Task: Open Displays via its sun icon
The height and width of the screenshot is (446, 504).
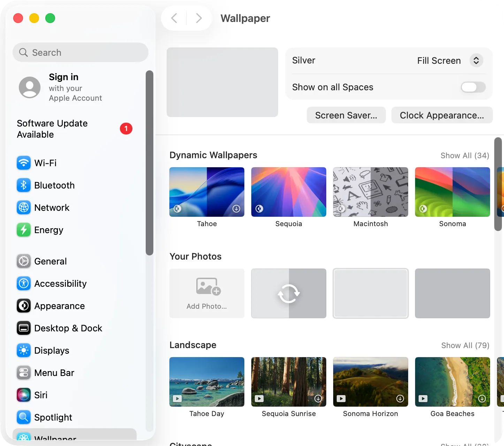Action: coord(24,350)
